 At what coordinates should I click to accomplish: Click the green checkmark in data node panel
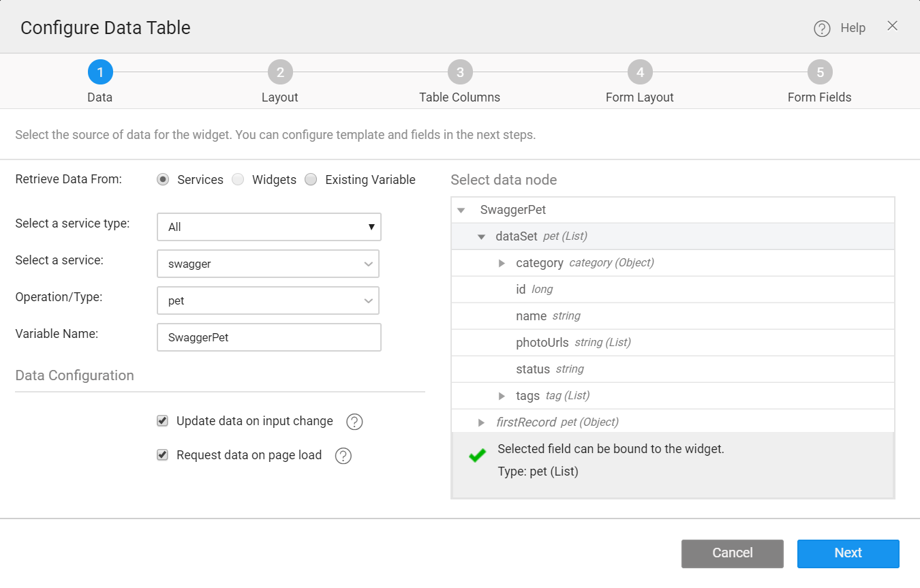point(476,455)
